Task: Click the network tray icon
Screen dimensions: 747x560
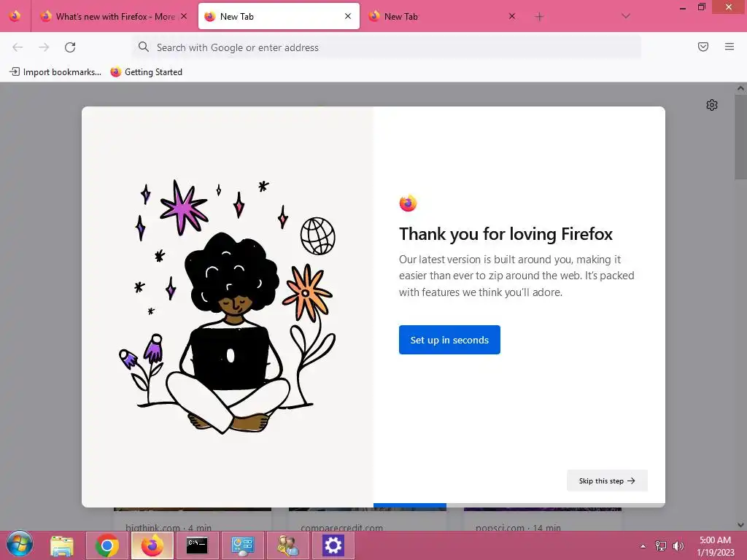Action: click(x=660, y=546)
